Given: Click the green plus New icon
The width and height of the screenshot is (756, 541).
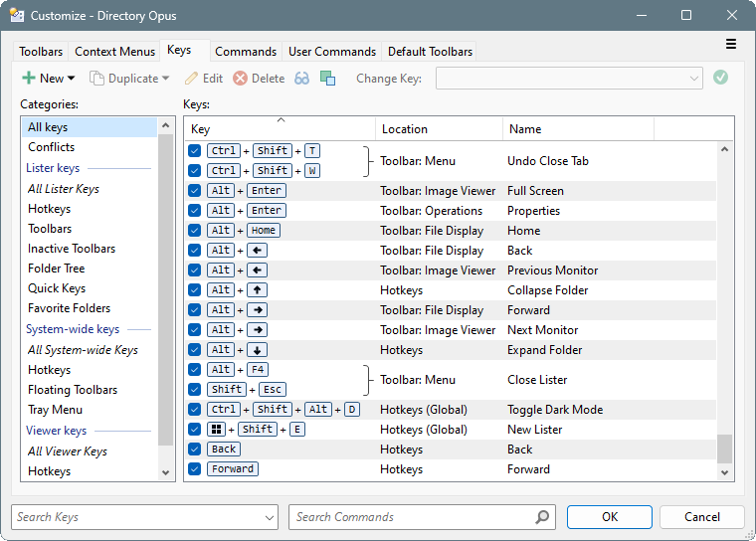Looking at the screenshot, I should [29, 79].
